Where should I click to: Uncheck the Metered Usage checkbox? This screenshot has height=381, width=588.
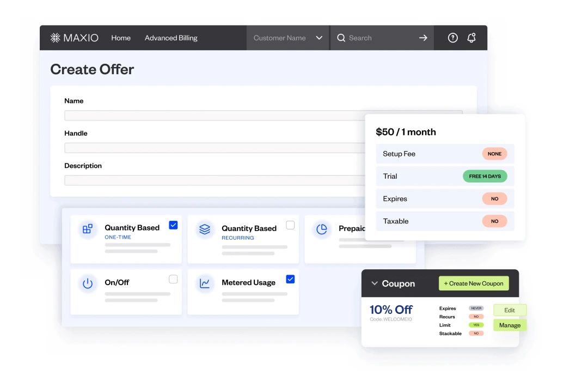point(290,279)
